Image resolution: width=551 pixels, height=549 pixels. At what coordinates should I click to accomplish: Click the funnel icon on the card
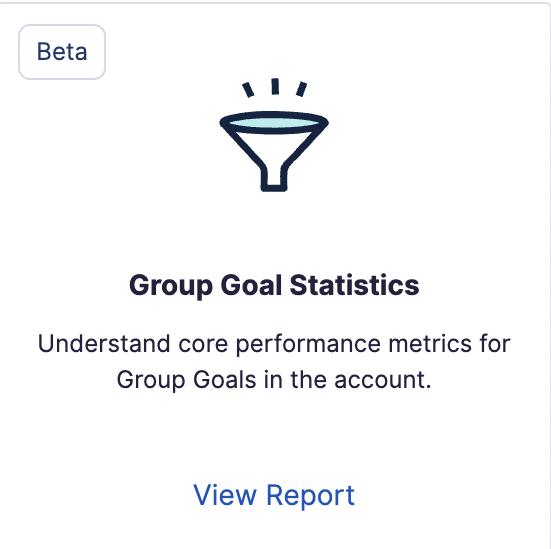pyautogui.click(x=274, y=135)
